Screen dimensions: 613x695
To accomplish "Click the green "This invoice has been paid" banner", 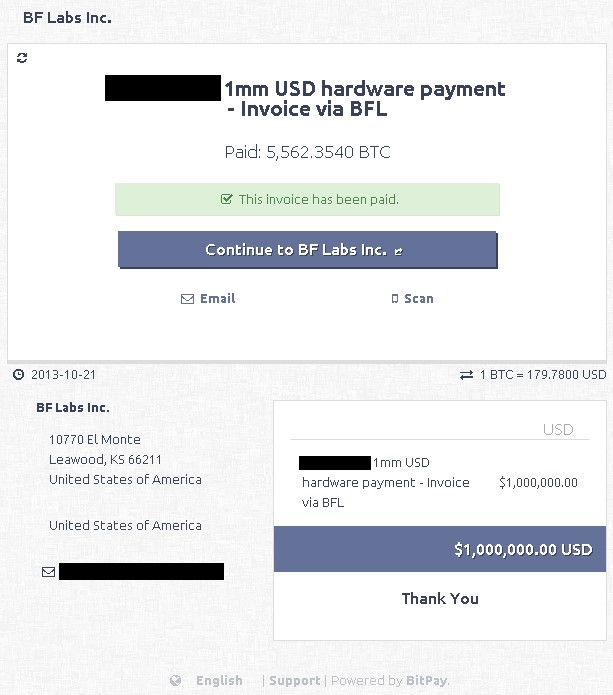I will [308, 200].
